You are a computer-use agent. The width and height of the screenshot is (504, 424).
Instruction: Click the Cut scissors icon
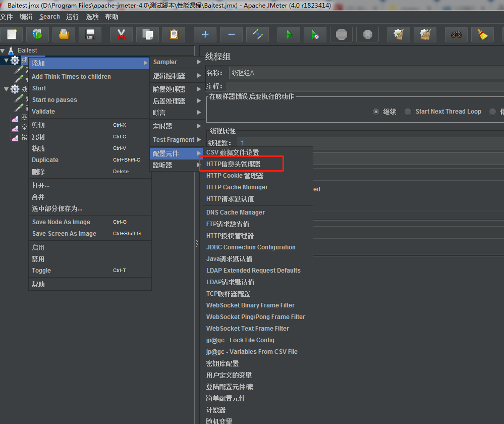coord(121,34)
